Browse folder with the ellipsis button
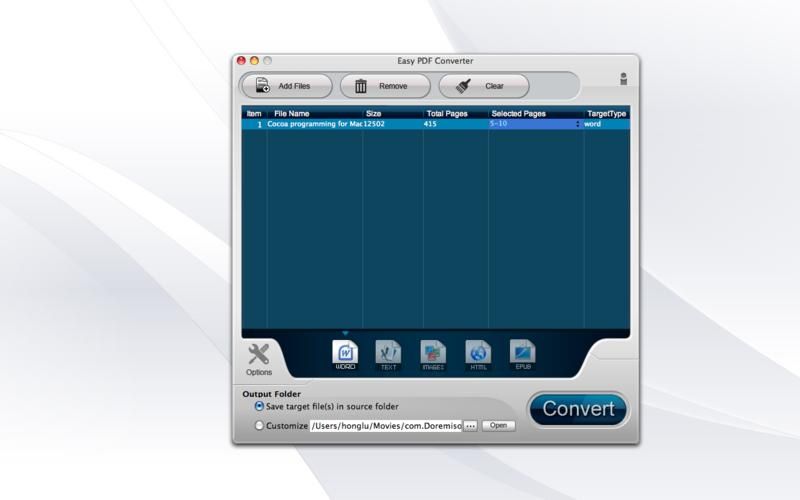Image resolution: width=800 pixels, height=500 pixels. point(470,426)
